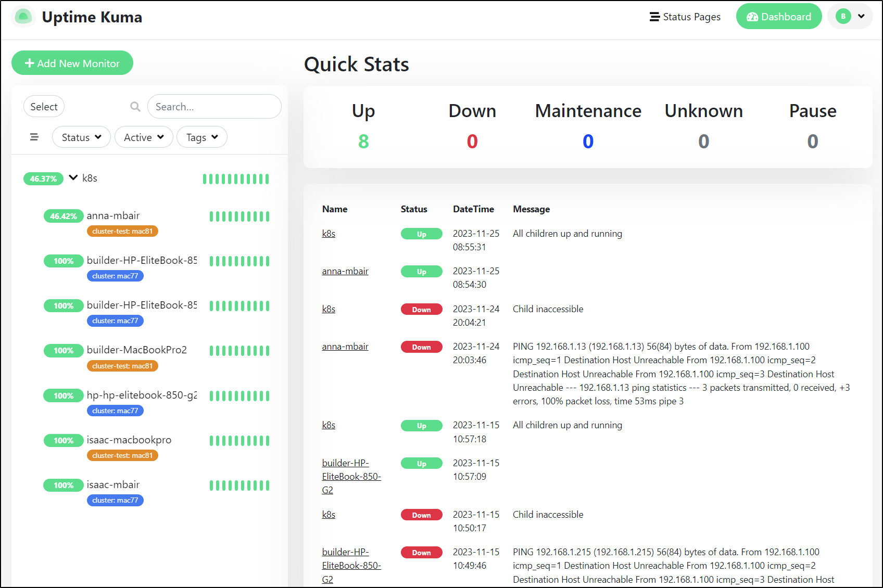883x588 pixels.
Task: Click the Down count 0
Action: [x=472, y=141]
